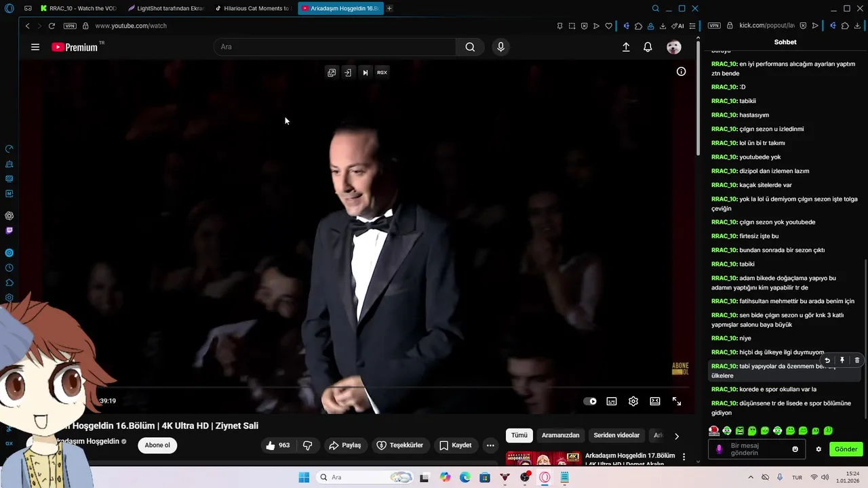Open ChatGPT icon in Opera sidebar

(9, 216)
